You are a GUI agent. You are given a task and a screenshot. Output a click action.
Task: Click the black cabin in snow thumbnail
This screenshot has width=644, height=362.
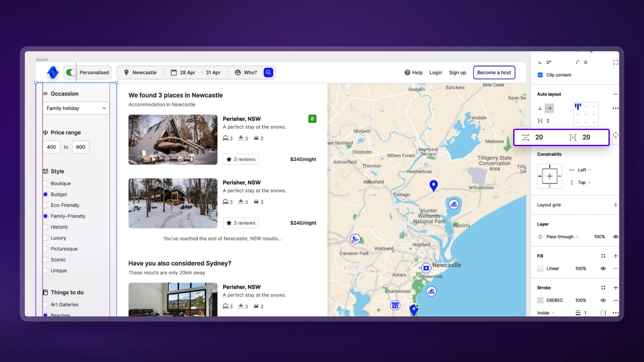point(173,203)
